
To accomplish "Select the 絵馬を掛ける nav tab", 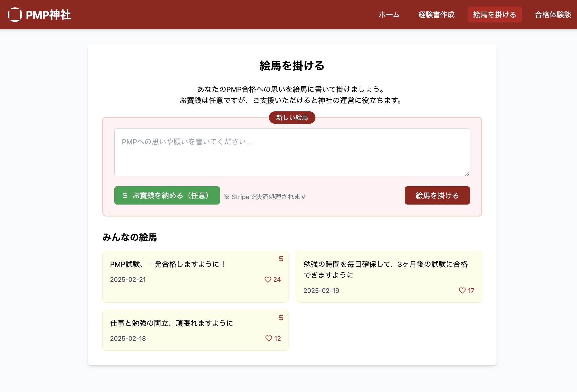I will click(494, 15).
